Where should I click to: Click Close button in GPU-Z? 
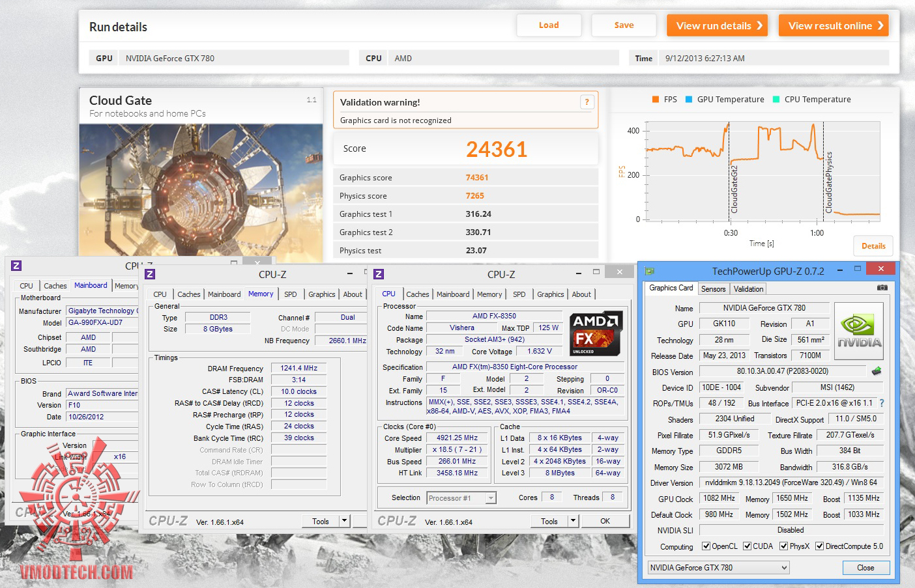point(865,568)
